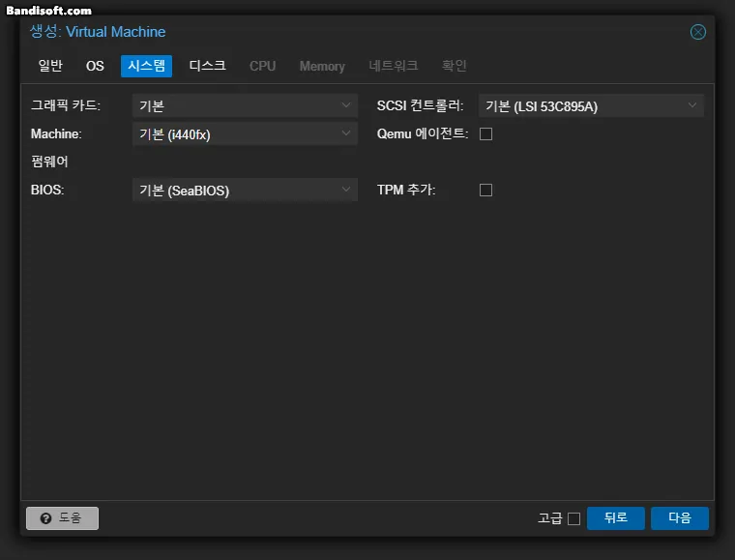The width and height of the screenshot is (735, 560).
Task: Open the 디스크 tab
Action: [207, 66]
